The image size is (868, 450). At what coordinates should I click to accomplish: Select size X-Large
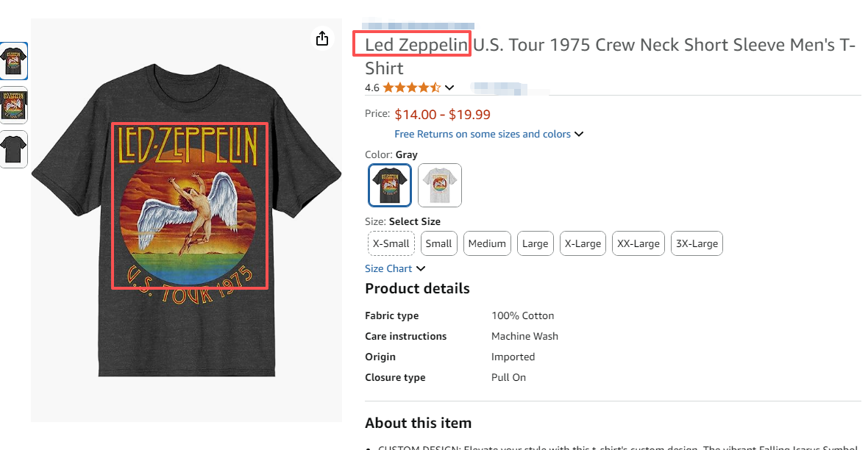click(583, 243)
